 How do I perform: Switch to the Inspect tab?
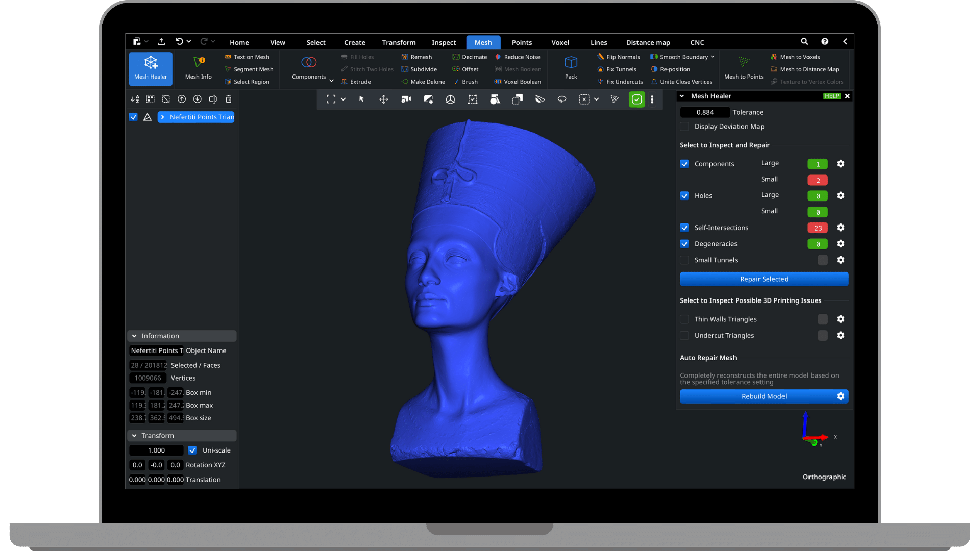(444, 43)
